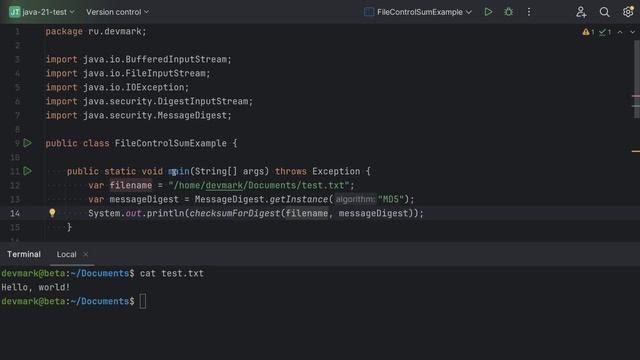The image size is (640, 360).
Task: Close the Local terminal tab
Action: 85,254
